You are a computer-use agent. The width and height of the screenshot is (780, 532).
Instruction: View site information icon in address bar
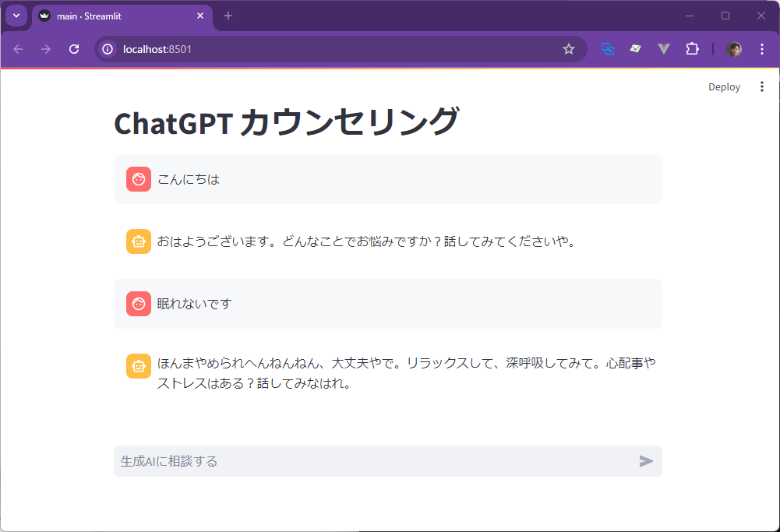coord(108,49)
